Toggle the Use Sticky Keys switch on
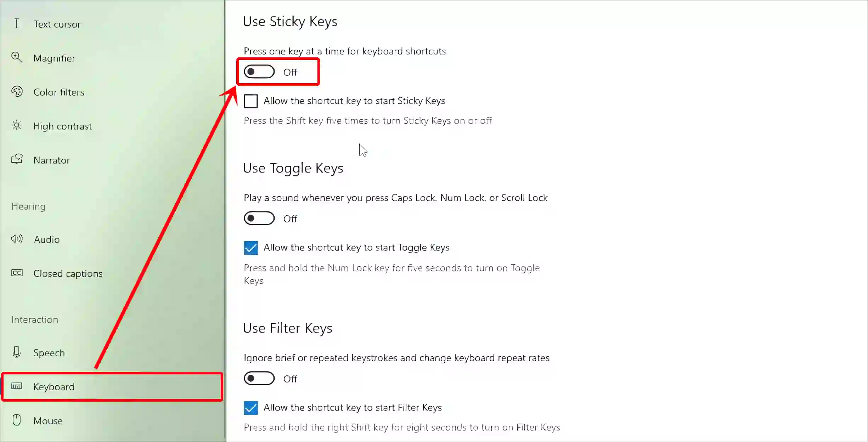The height and width of the screenshot is (442, 868). coord(259,72)
